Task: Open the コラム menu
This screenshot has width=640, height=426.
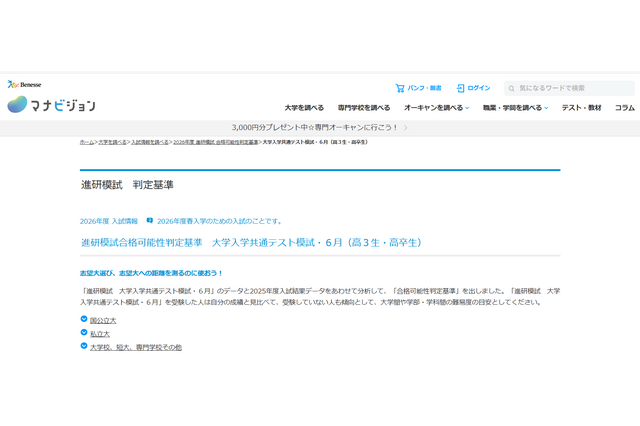Action: coord(625,108)
